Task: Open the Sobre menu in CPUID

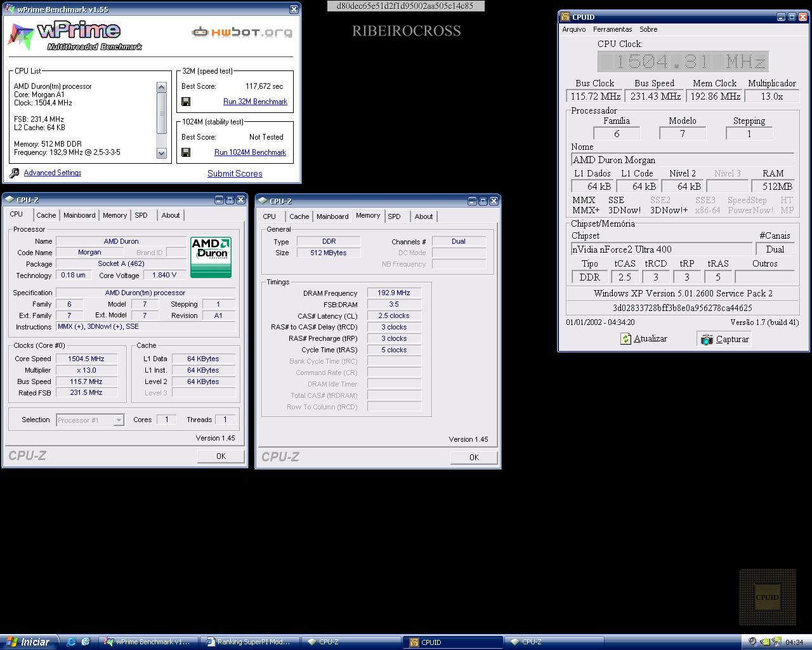Action: point(648,29)
